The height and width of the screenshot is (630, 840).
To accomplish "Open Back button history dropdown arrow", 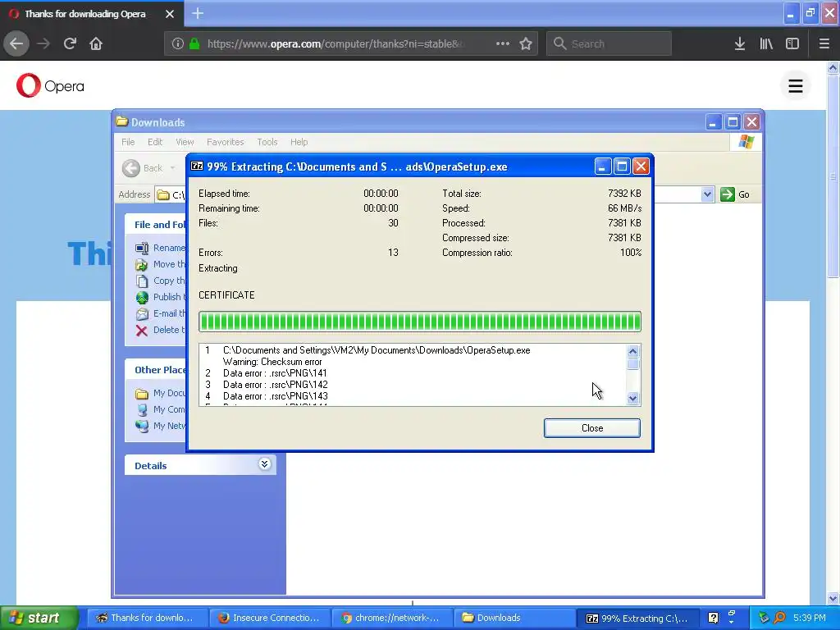I will pos(172,168).
